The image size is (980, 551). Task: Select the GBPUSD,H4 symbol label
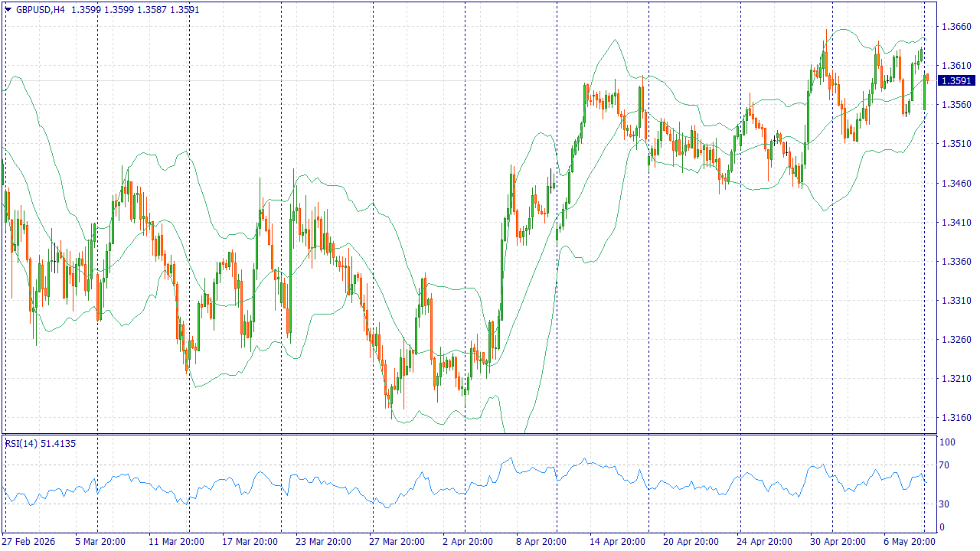coord(40,10)
